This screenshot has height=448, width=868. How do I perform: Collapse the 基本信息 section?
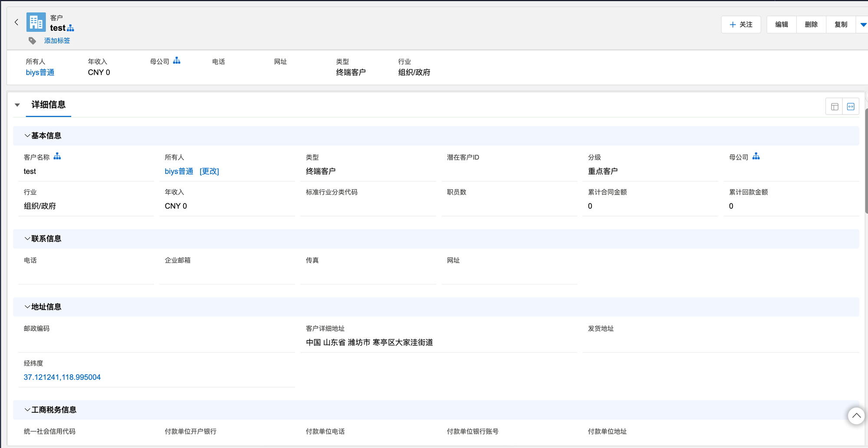(x=27, y=136)
